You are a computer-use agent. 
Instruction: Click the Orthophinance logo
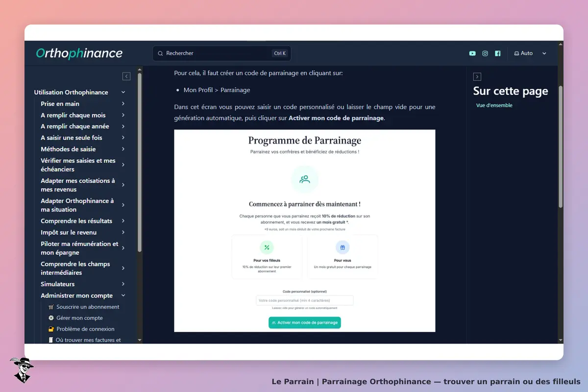coord(79,53)
